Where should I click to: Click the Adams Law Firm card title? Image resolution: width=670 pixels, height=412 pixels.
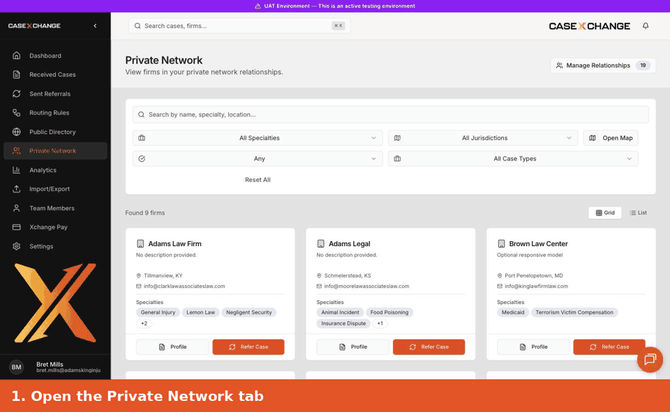pos(175,244)
